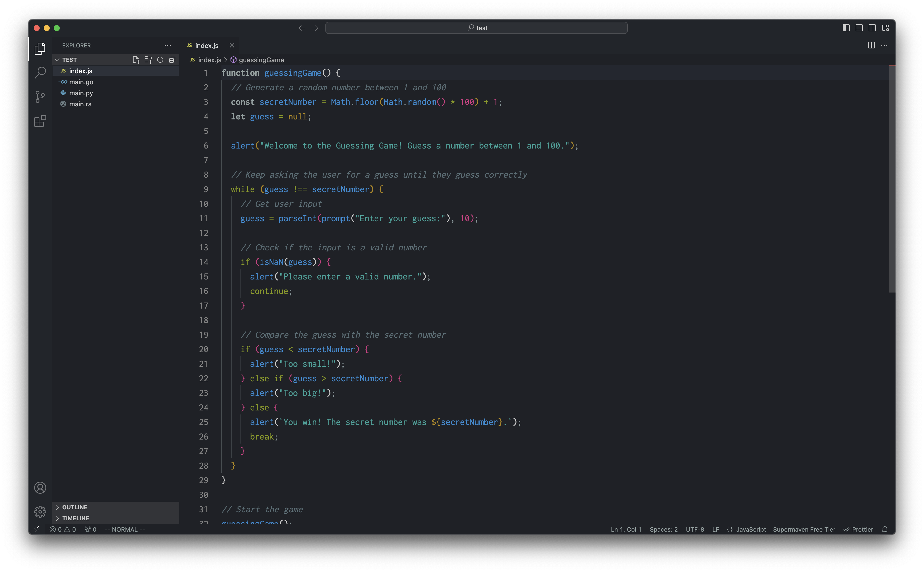
Task: Open main.go in the file tree
Action: (x=116, y=82)
